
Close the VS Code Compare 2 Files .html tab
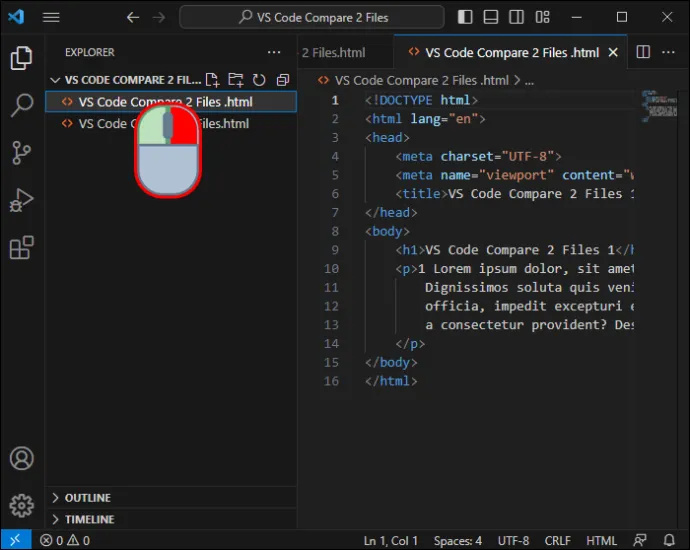click(x=613, y=52)
